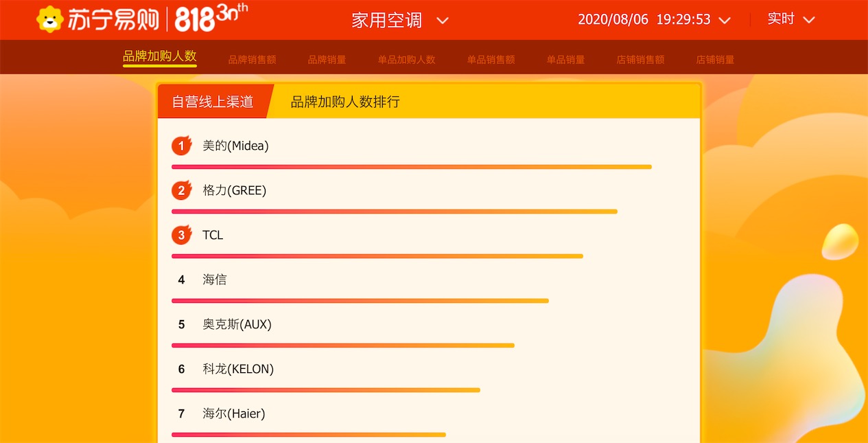Click the 自营线上渠道 channel label
This screenshot has width=868, height=443.
tap(213, 102)
